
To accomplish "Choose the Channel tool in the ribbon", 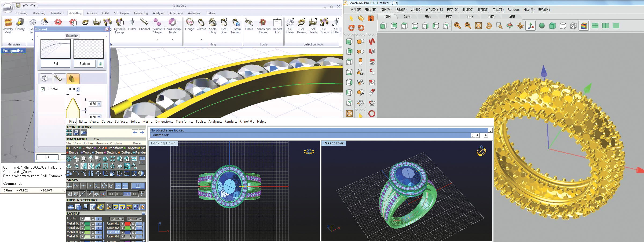I will 144,25.
